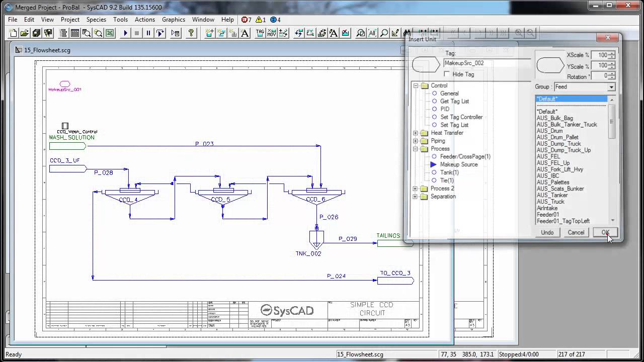The width and height of the screenshot is (644, 362).
Task: Select Tank(1) unit model
Action: pos(449,172)
